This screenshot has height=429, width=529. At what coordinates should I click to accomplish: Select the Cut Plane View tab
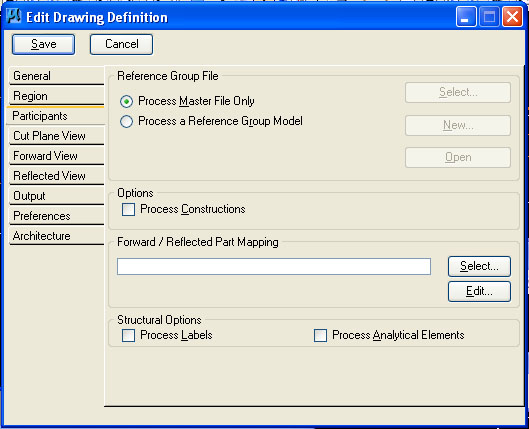point(56,136)
